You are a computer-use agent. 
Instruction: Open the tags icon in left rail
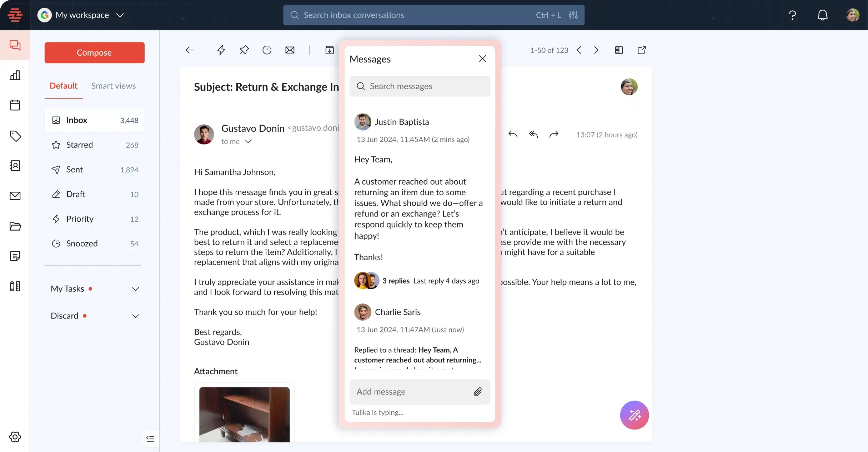[x=15, y=136]
